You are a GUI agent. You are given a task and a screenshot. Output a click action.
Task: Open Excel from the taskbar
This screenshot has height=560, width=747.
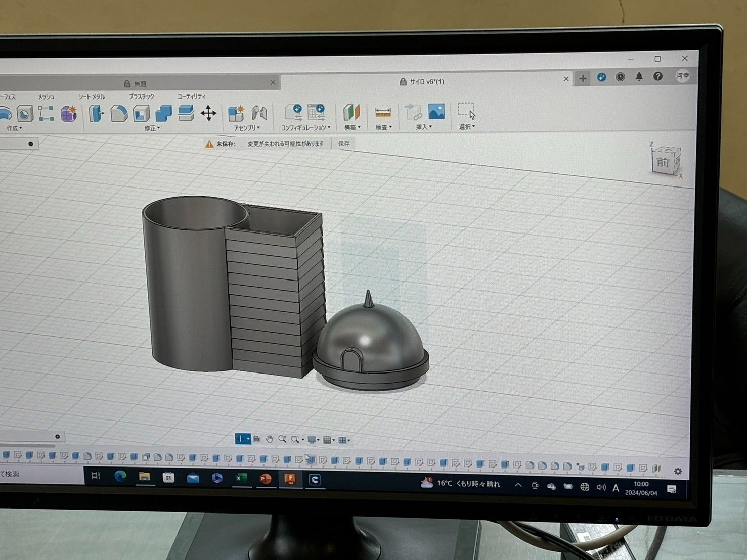(241, 478)
